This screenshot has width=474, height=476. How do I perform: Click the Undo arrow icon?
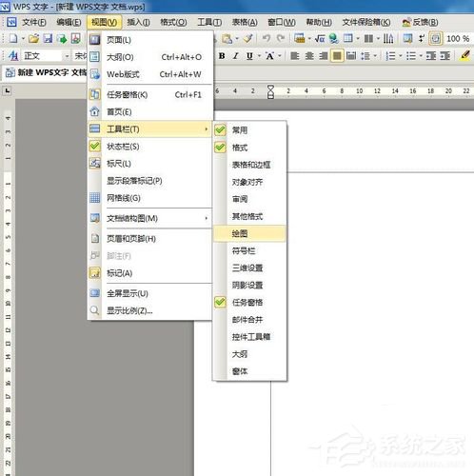pyautogui.click(x=267, y=39)
